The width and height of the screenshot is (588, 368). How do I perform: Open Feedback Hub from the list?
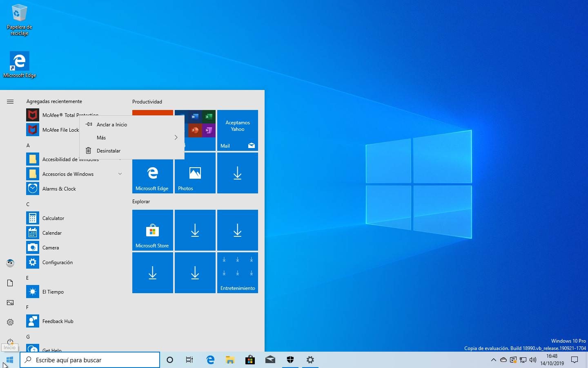(x=75, y=321)
